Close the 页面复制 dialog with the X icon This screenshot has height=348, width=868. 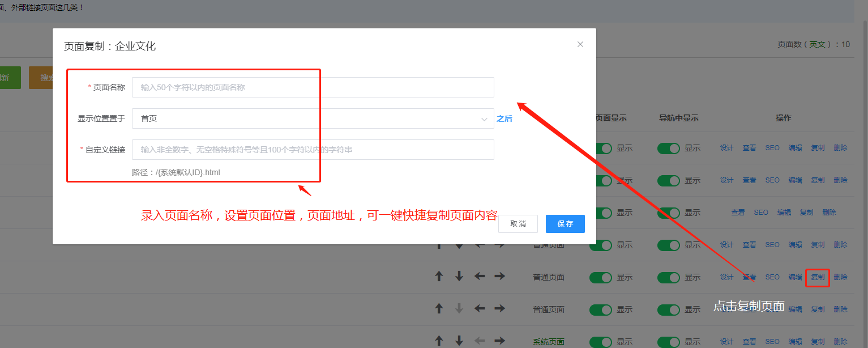(x=580, y=44)
